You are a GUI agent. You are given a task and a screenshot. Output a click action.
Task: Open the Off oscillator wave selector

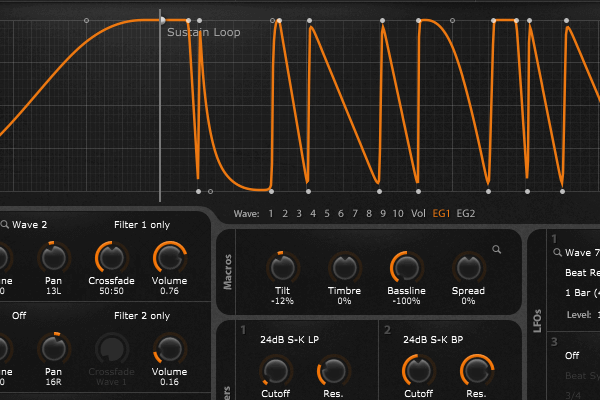(19, 316)
